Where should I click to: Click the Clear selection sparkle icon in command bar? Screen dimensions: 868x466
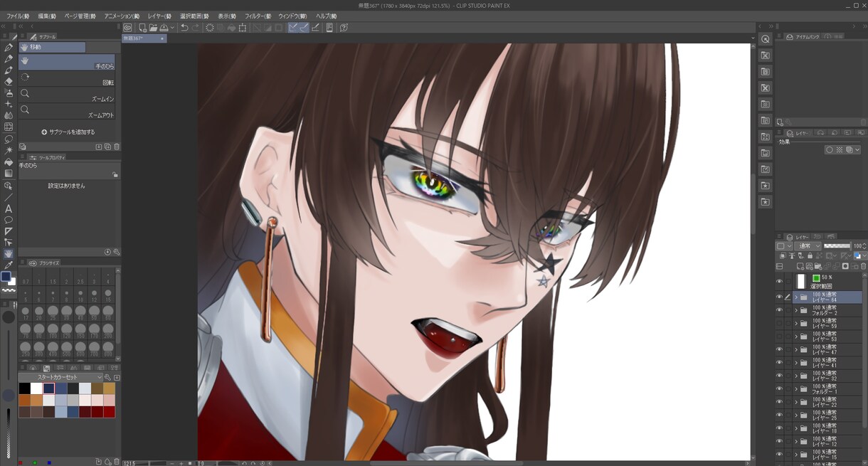[x=210, y=28]
